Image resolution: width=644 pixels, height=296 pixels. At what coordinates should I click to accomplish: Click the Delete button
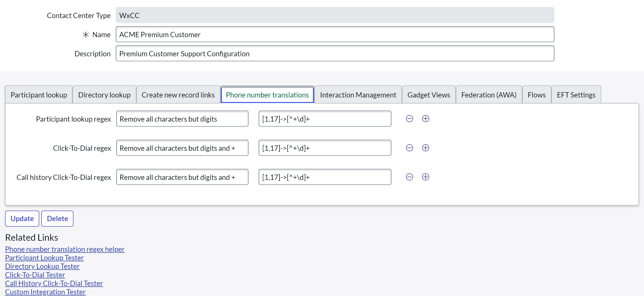(57, 219)
